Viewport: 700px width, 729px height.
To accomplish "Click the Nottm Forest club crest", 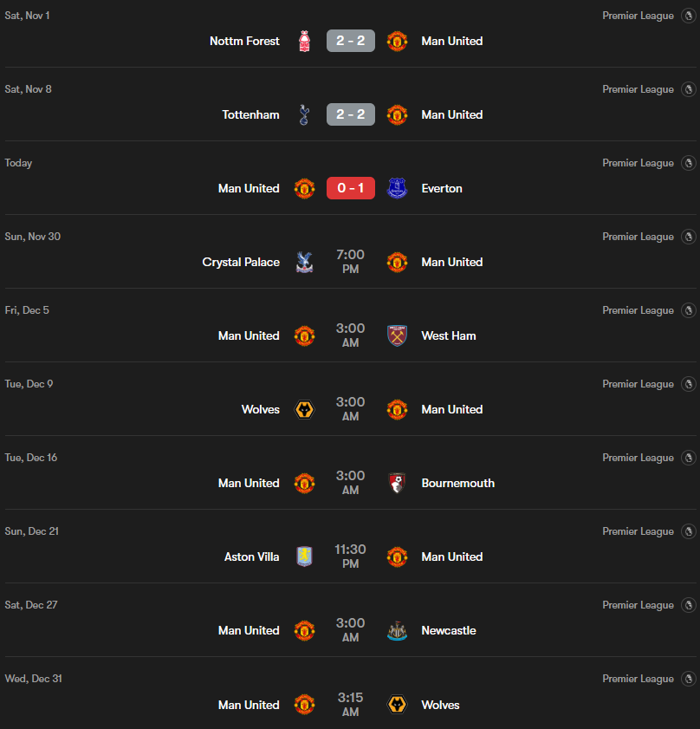I will click(304, 41).
